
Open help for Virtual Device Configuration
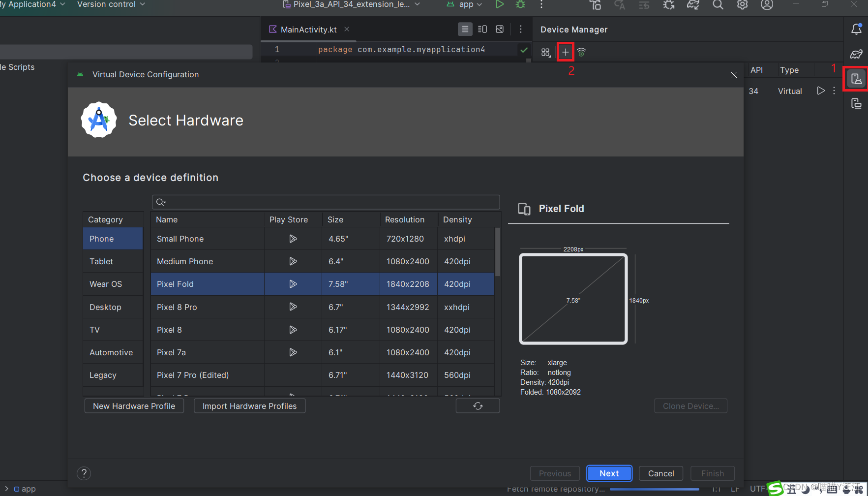(x=84, y=473)
